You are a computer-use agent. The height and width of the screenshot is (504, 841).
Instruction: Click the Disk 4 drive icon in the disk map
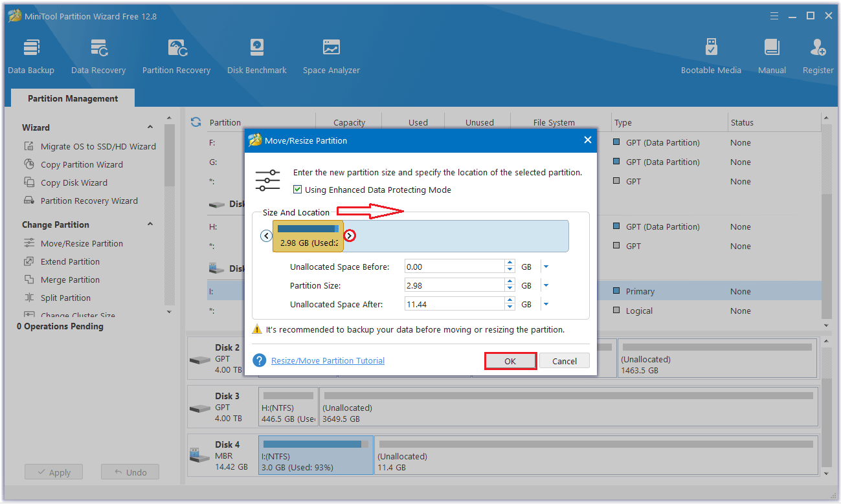pyautogui.click(x=199, y=455)
